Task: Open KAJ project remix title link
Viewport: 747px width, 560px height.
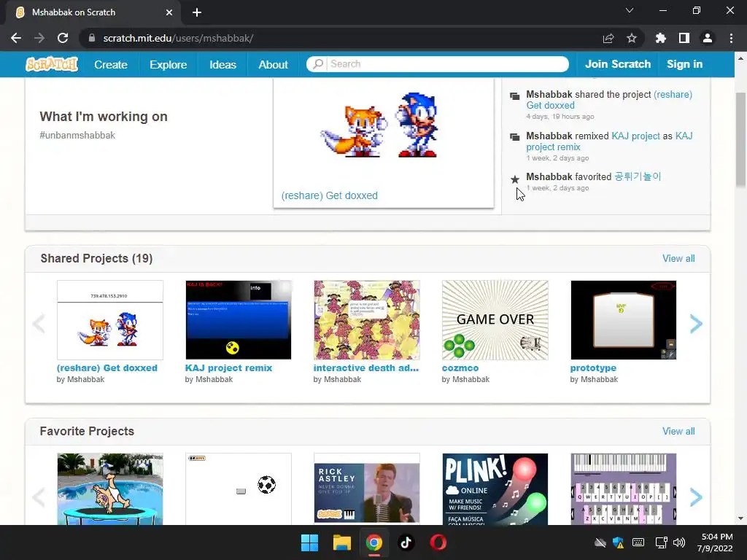Action: [x=228, y=368]
